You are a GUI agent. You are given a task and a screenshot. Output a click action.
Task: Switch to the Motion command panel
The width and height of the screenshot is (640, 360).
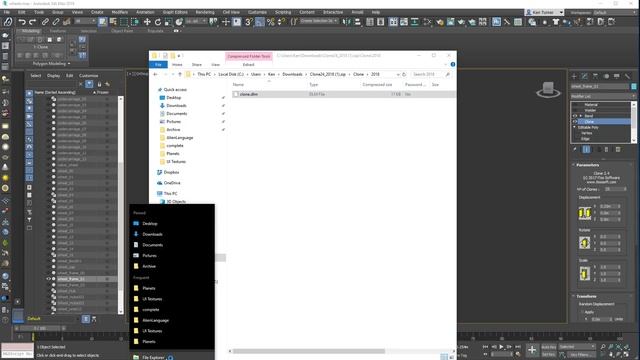(x=606, y=76)
